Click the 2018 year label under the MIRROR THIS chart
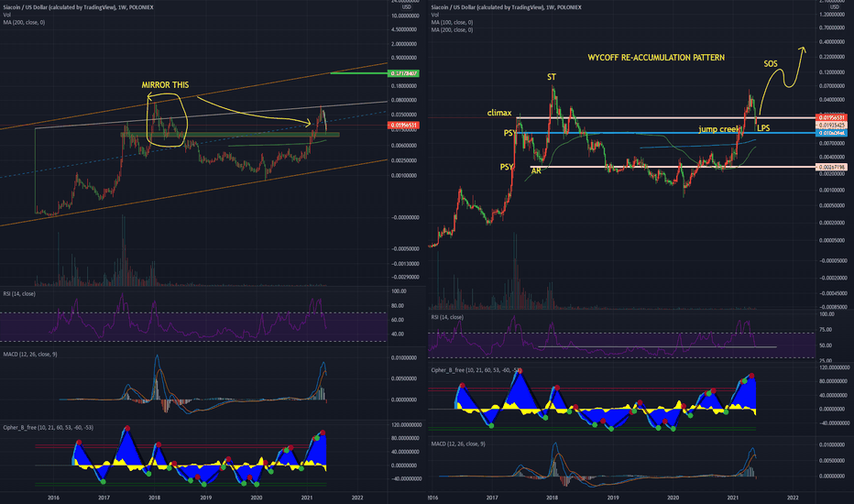The image size is (854, 504). coord(154,498)
